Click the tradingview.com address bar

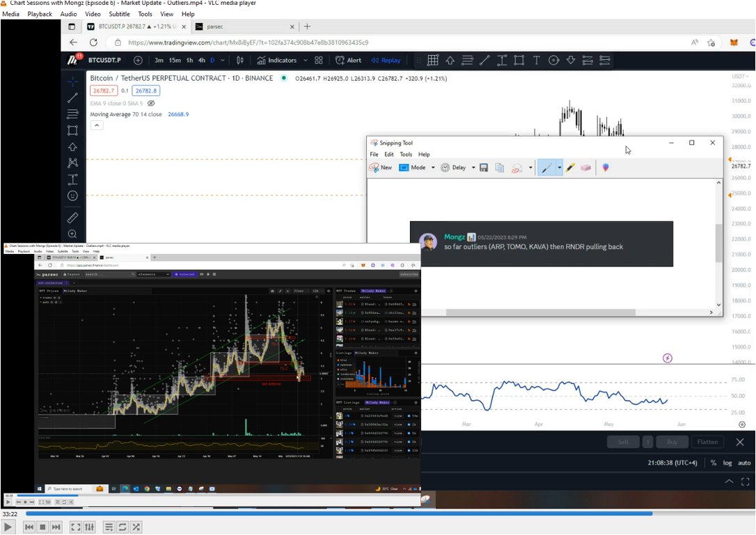click(x=248, y=42)
